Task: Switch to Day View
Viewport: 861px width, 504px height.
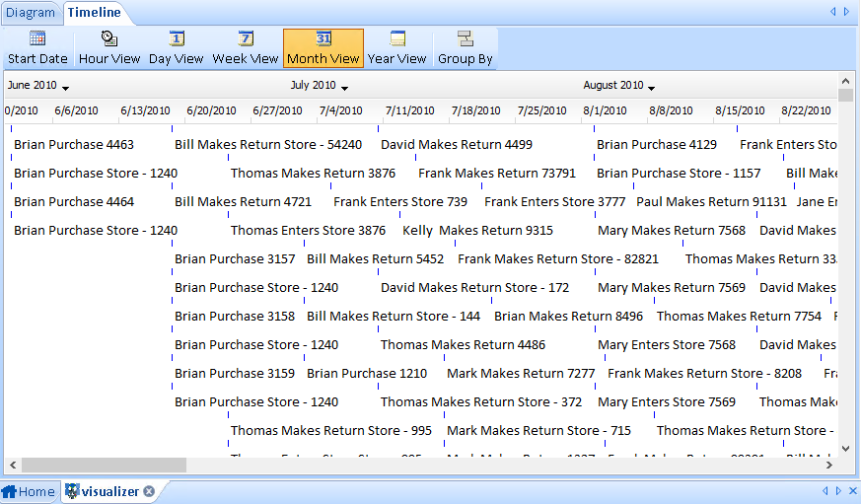Action: point(176,39)
